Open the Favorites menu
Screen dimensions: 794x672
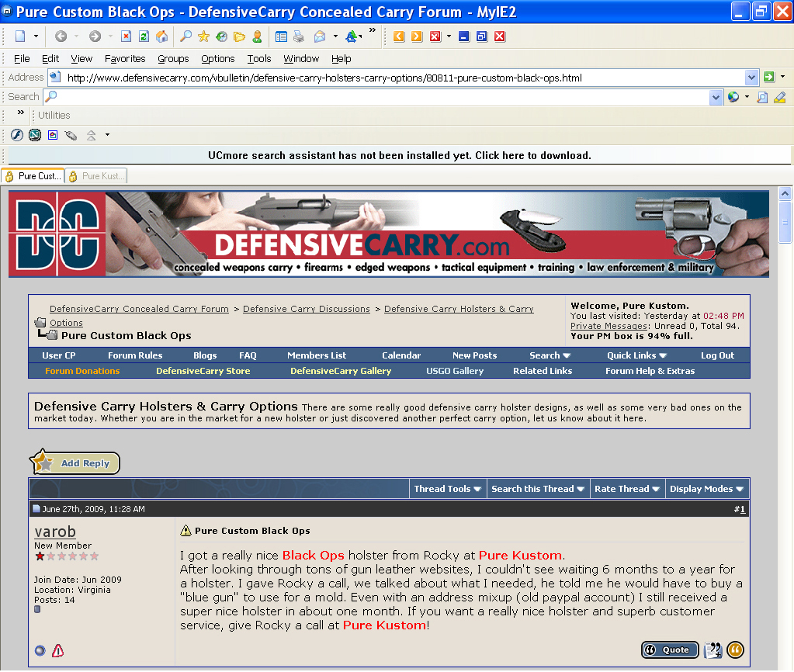click(x=125, y=59)
